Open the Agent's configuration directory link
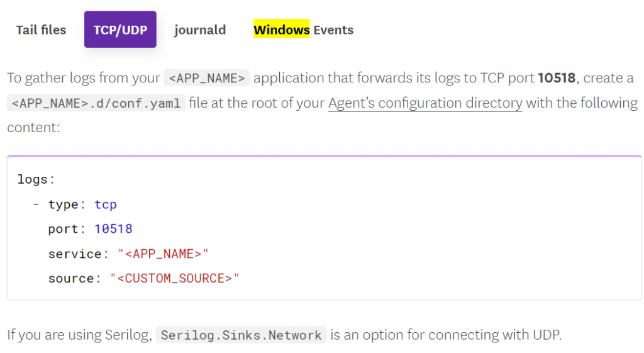644x353 pixels. pyautogui.click(x=425, y=103)
